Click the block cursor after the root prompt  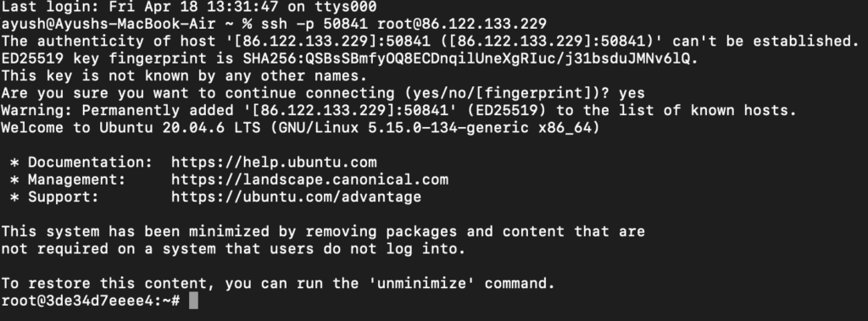pos(193,301)
